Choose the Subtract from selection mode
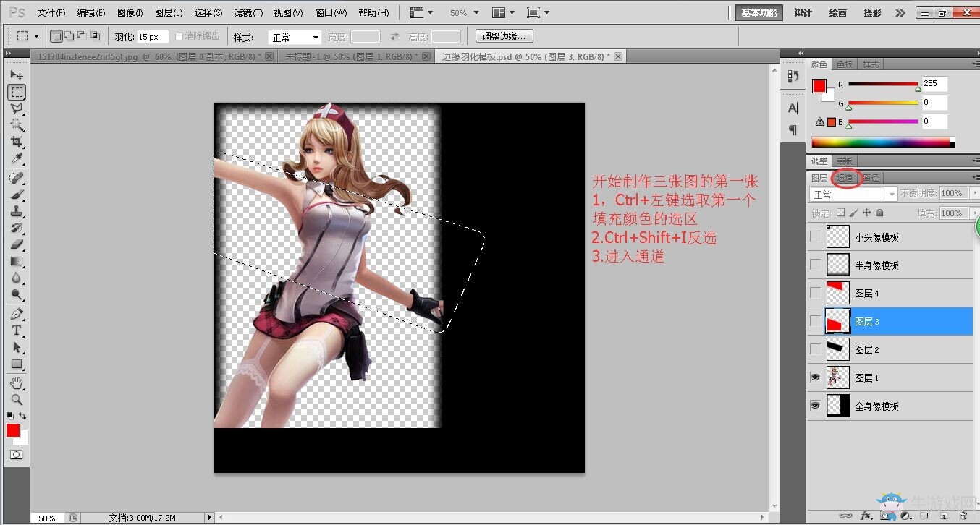 [x=82, y=36]
